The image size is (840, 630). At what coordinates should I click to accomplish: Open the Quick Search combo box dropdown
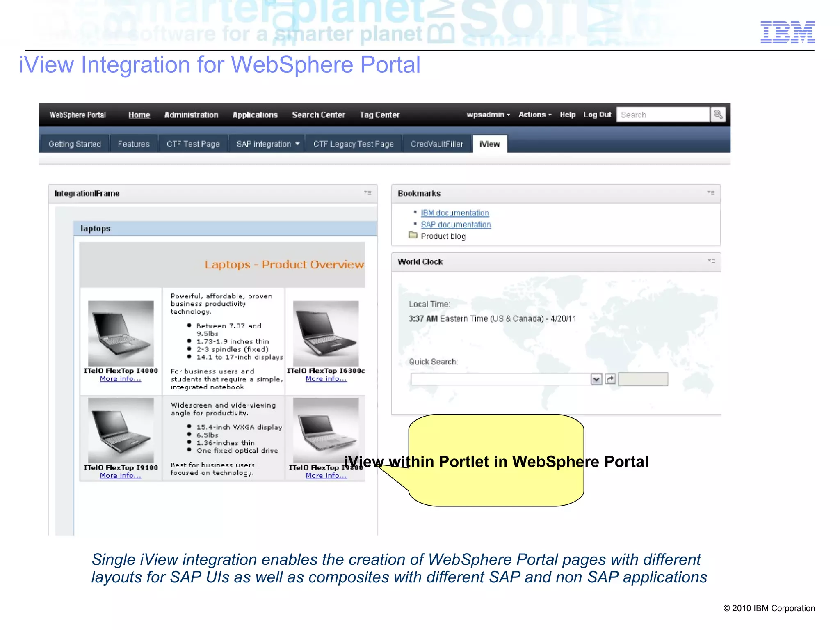596,379
